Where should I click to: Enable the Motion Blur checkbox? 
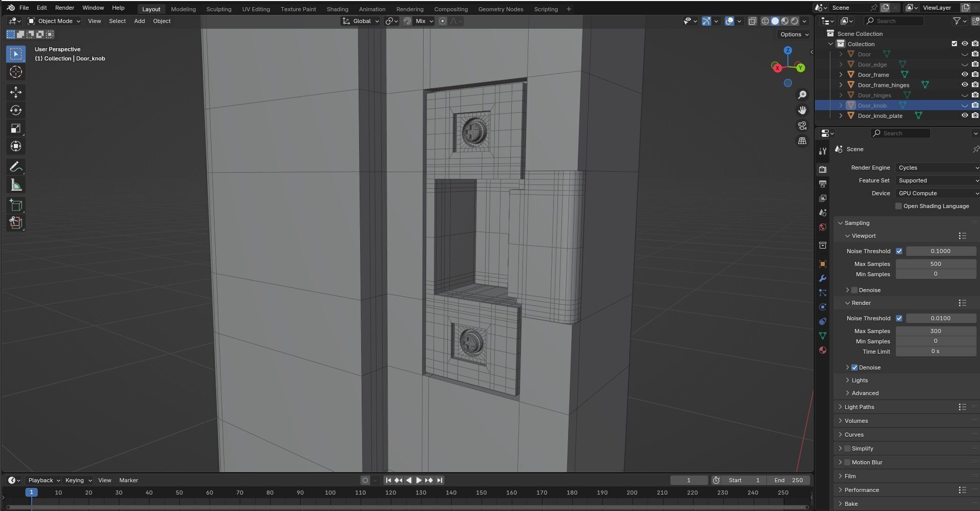(847, 462)
